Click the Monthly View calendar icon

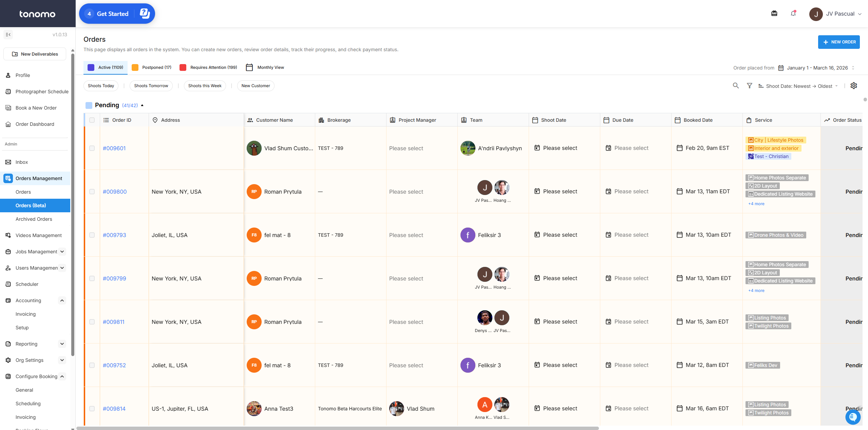click(249, 67)
